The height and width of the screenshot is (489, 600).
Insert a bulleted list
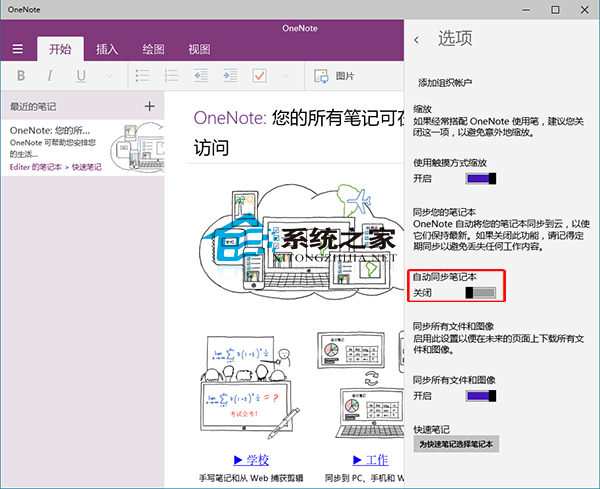[x=142, y=76]
